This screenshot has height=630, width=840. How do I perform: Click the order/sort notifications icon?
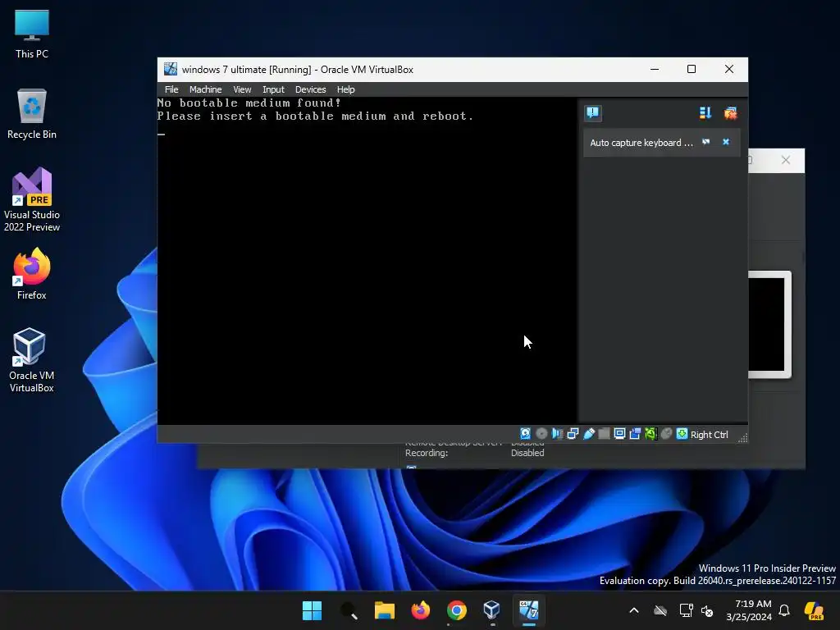click(705, 113)
